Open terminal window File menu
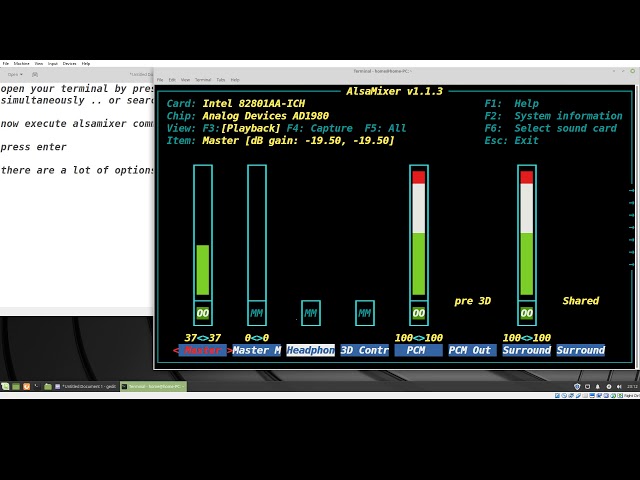The width and height of the screenshot is (640, 480). pos(160,80)
